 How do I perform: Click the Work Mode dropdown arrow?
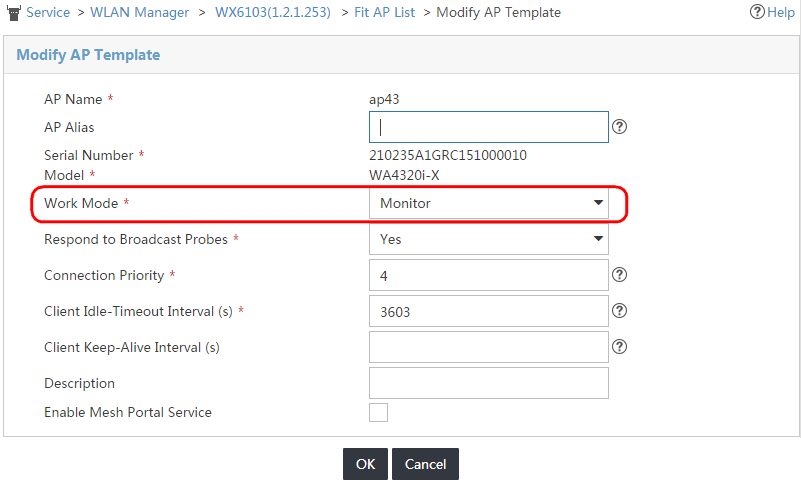pos(598,203)
